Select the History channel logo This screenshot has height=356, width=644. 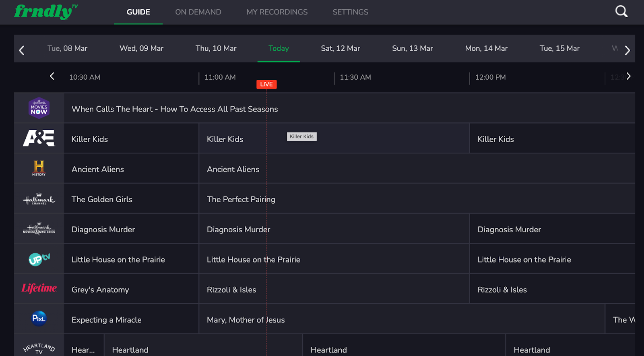(x=39, y=168)
